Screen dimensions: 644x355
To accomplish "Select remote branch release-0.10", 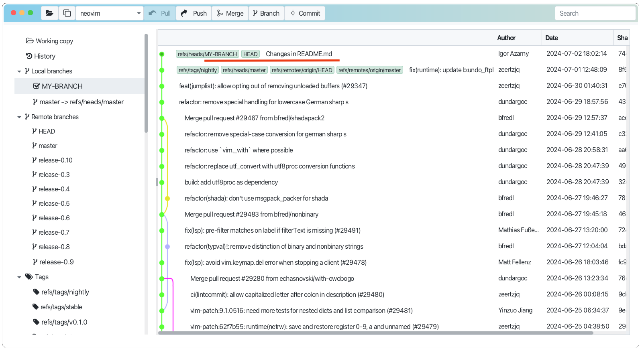I will click(52, 160).
